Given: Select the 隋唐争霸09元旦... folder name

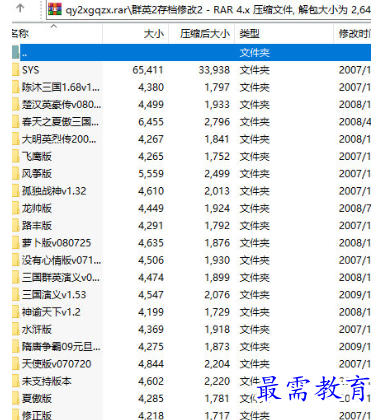Looking at the screenshot, I should 61,347.
